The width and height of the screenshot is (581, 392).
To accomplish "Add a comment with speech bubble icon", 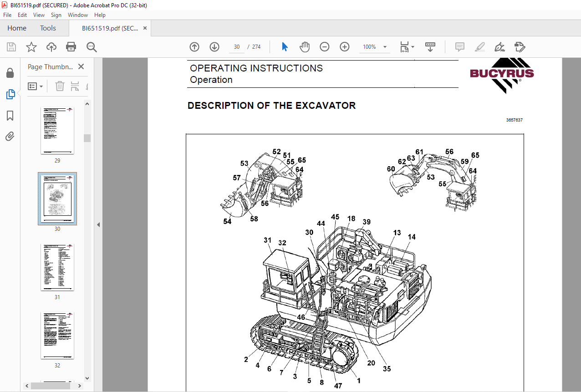I will click(x=460, y=47).
